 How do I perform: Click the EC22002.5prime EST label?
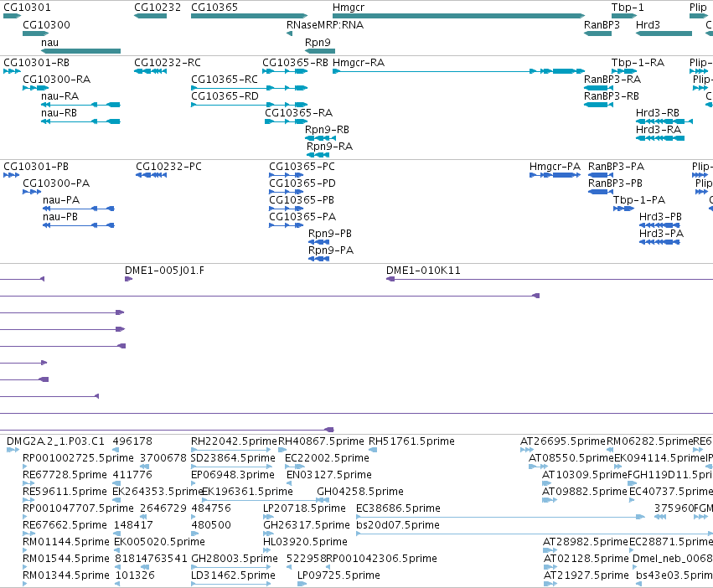point(327,458)
